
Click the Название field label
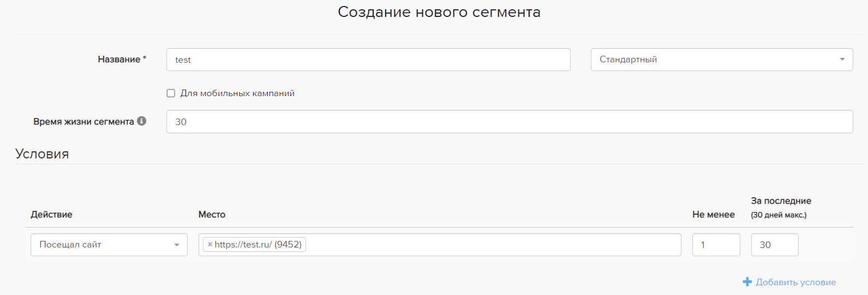119,60
